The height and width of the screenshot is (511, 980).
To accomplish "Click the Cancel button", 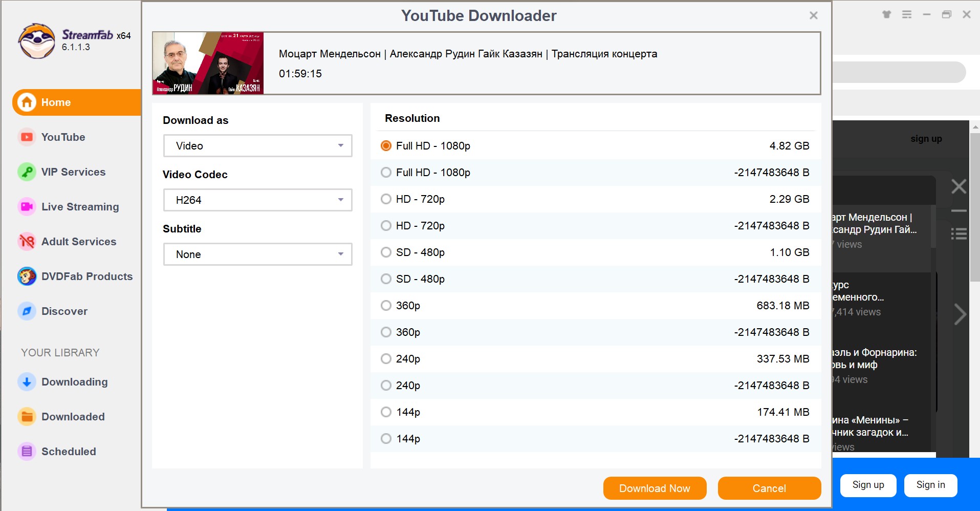I will pyautogui.click(x=769, y=488).
